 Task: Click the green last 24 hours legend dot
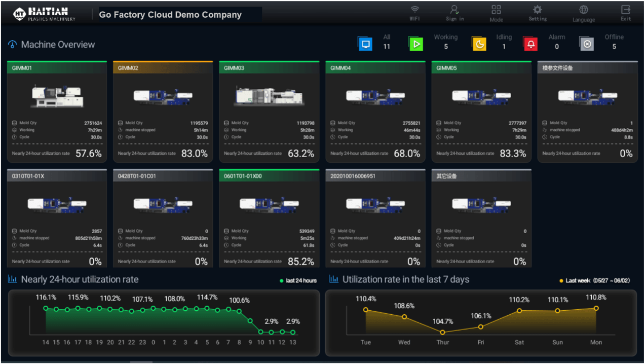(x=282, y=279)
